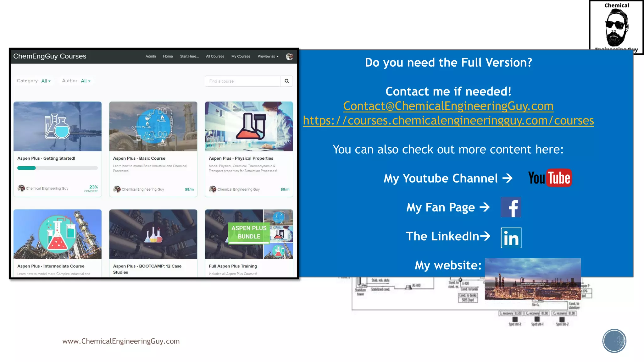Viewport: 644px width, 362px height.
Task: Open the Aspen Plus Bundle thumbnail
Action: [249, 234]
